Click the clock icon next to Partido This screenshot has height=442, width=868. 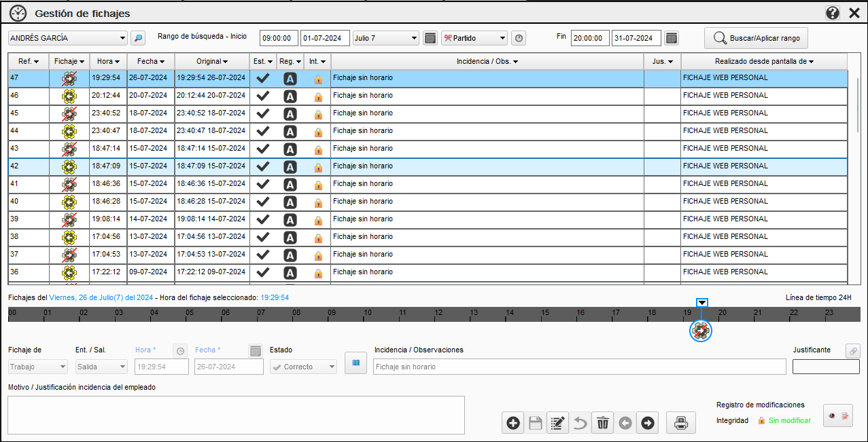519,39
